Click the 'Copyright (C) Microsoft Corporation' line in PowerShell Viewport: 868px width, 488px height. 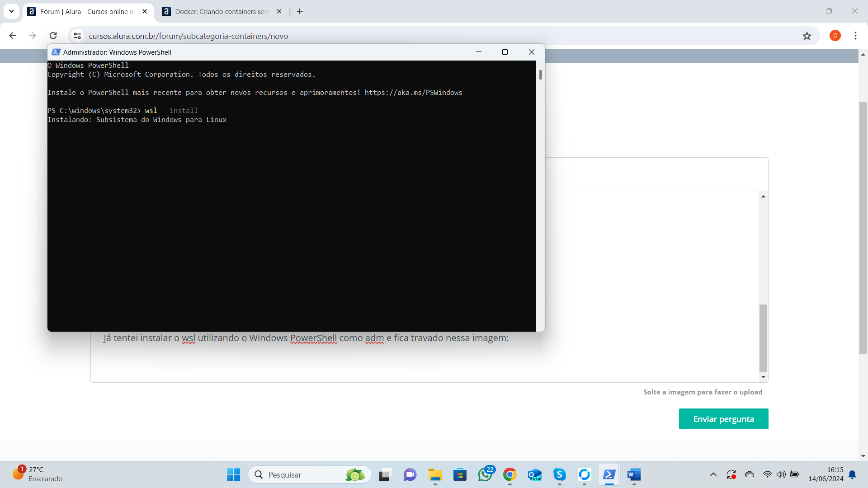181,75
